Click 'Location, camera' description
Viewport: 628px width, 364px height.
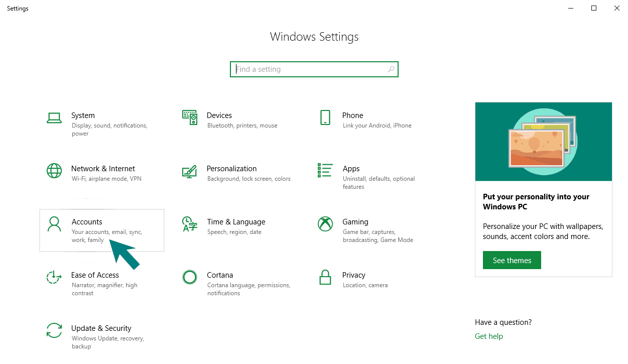coord(365,285)
